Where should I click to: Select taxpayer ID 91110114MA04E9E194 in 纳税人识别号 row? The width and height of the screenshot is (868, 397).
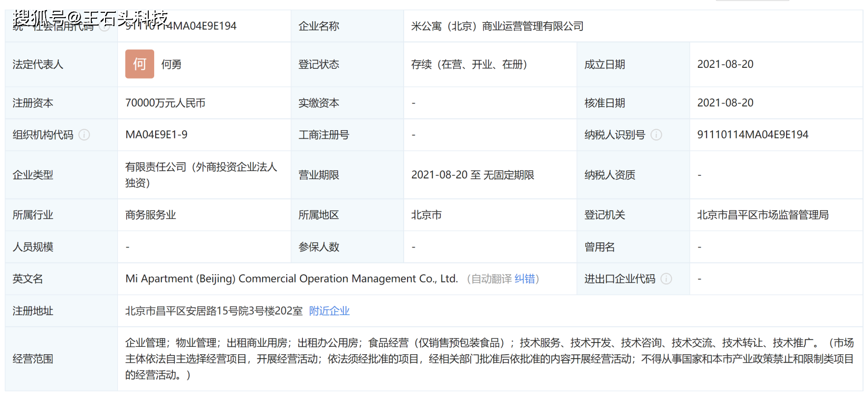pyautogui.click(x=753, y=135)
